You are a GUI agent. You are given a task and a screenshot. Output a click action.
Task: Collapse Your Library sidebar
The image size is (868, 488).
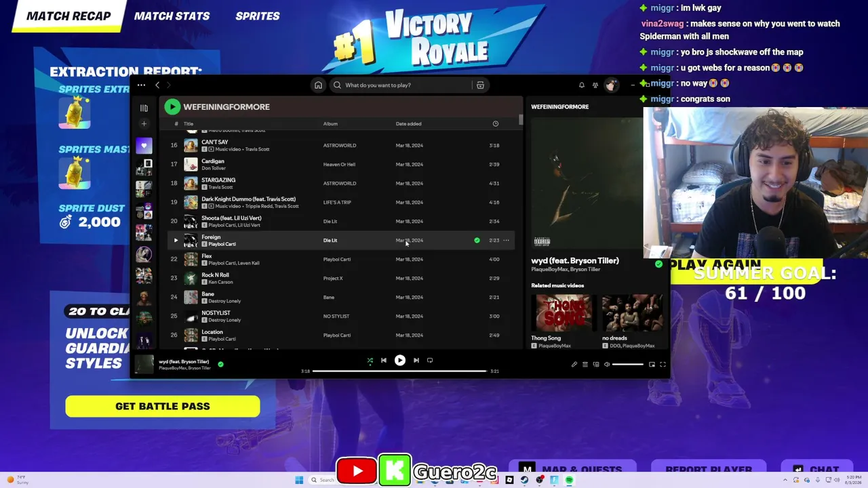pyautogui.click(x=144, y=108)
